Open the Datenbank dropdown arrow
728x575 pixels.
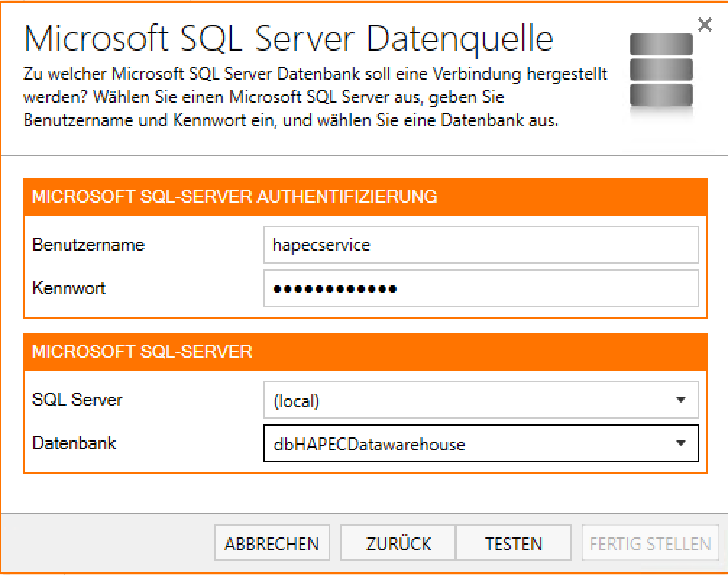[680, 443]
